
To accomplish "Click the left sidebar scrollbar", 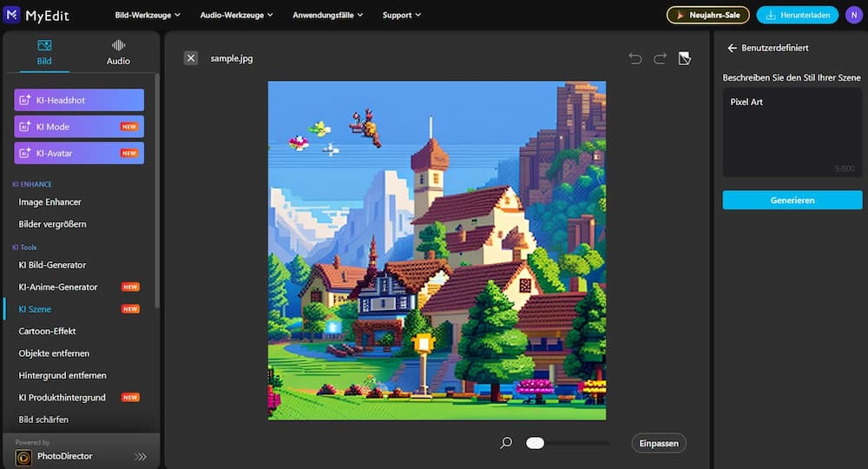I will click(157, 191).
